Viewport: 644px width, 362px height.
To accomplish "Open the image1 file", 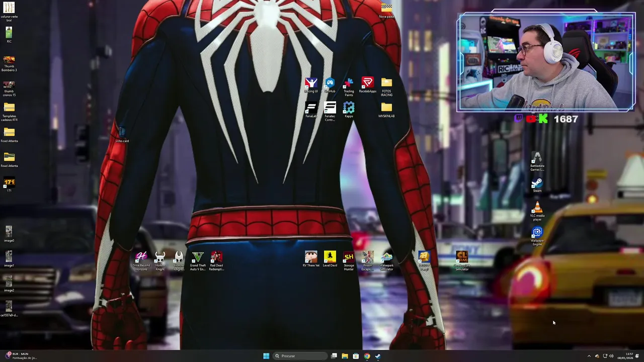I will 9,259.
